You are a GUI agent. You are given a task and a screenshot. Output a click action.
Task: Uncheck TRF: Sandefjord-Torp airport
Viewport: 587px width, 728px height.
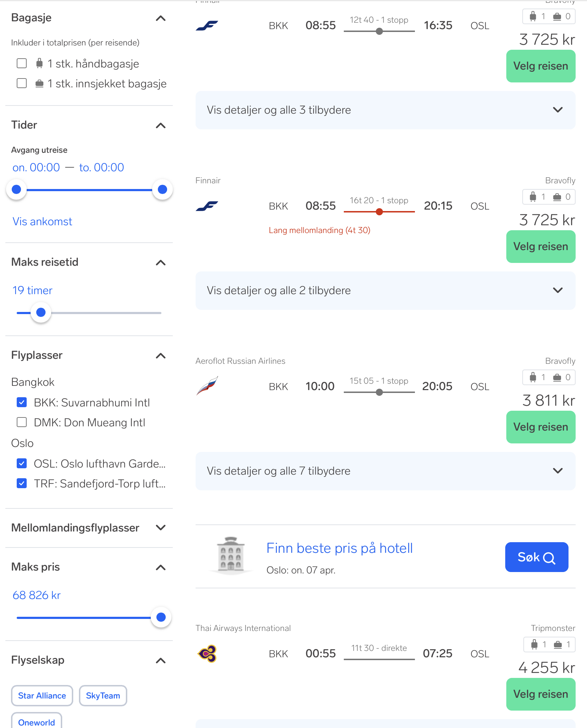[22, 484]
